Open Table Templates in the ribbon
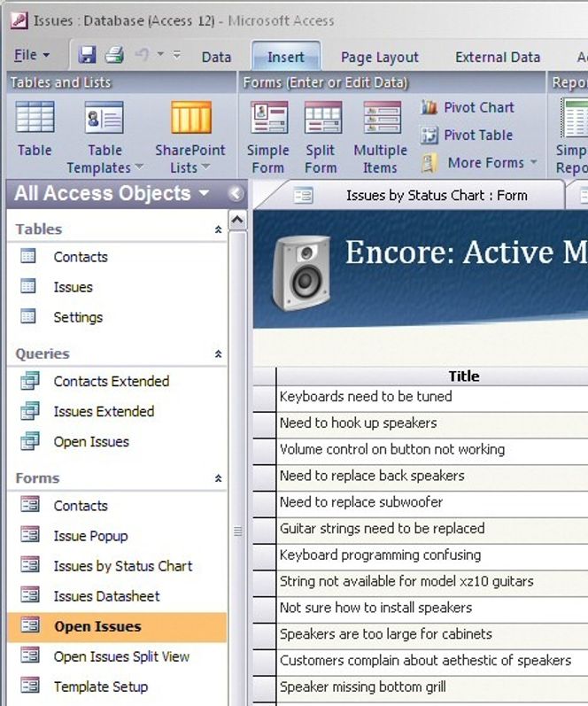This screenshot has height=706, width=588. click(x=104, y=138)
